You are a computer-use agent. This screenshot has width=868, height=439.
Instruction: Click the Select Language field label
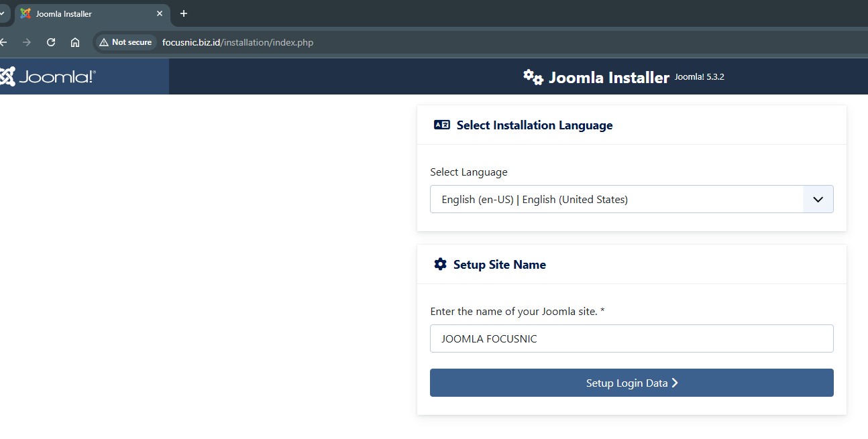pyautogui.click(x=468, y=172)
